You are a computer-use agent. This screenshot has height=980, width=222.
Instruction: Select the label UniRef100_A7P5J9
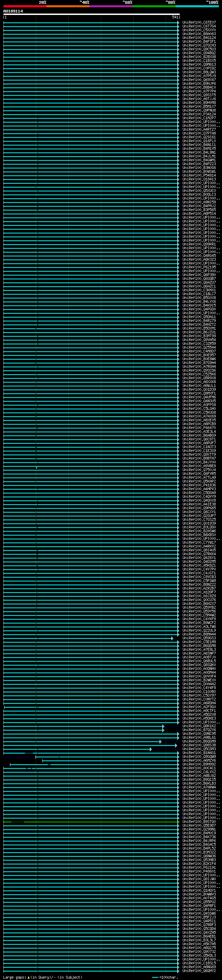click(199, 76)
